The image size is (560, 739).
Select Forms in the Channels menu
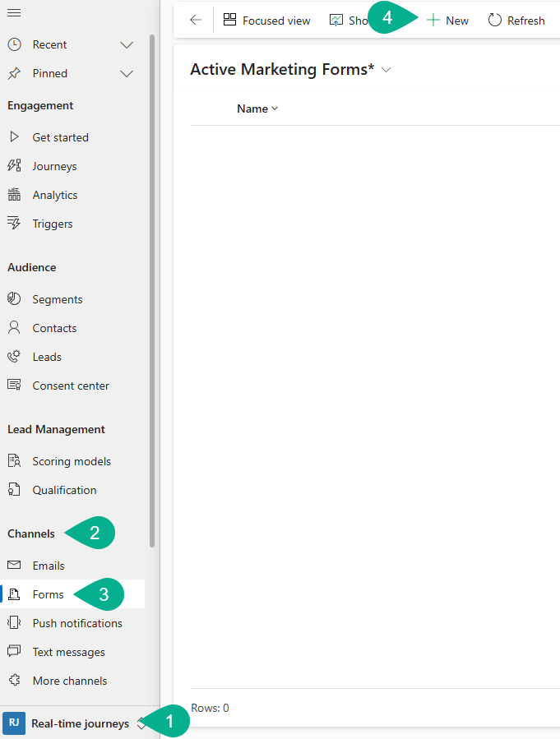48,594
